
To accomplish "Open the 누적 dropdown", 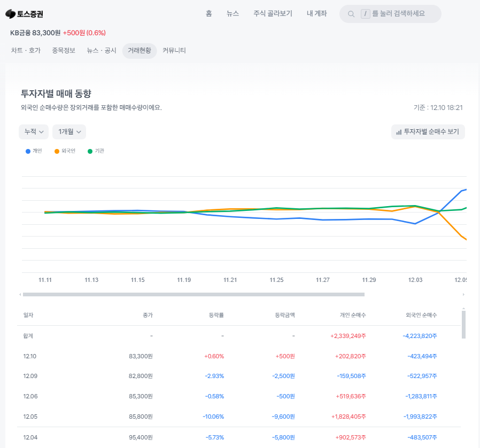I will (x=34, y=132).
